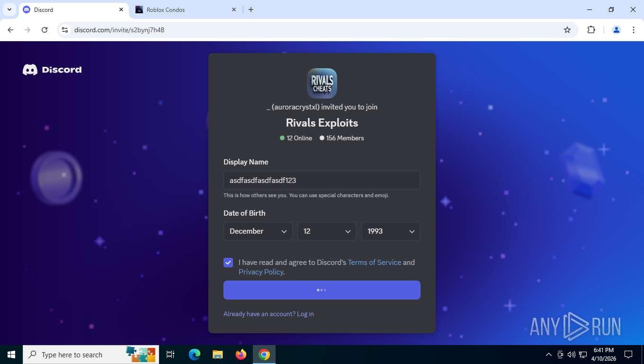Viewport: 644px width, 364px height.
Task: Open the Terms of Service link
Action: [374, 262]
